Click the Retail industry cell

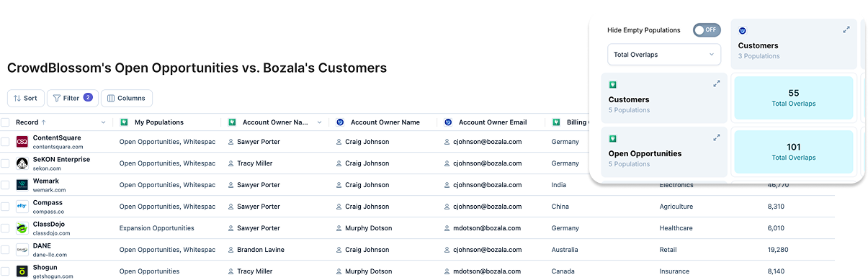pos(668,250)
